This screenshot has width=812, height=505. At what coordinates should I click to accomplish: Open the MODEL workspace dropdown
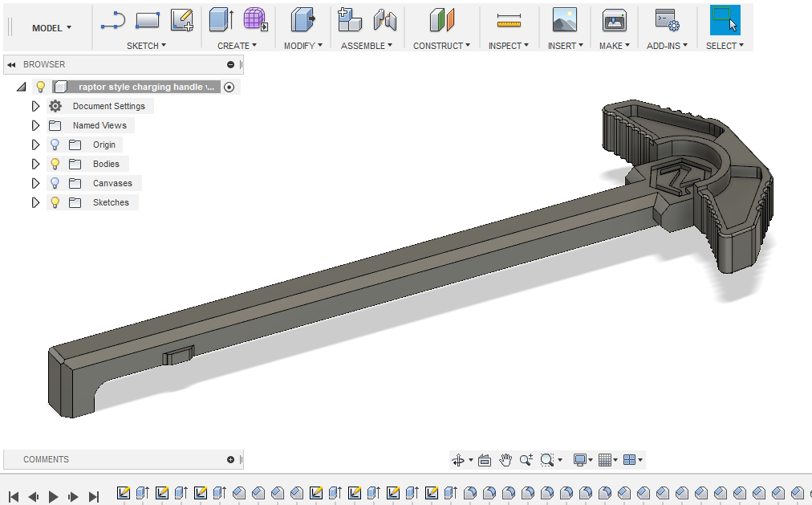coord(52,28)
